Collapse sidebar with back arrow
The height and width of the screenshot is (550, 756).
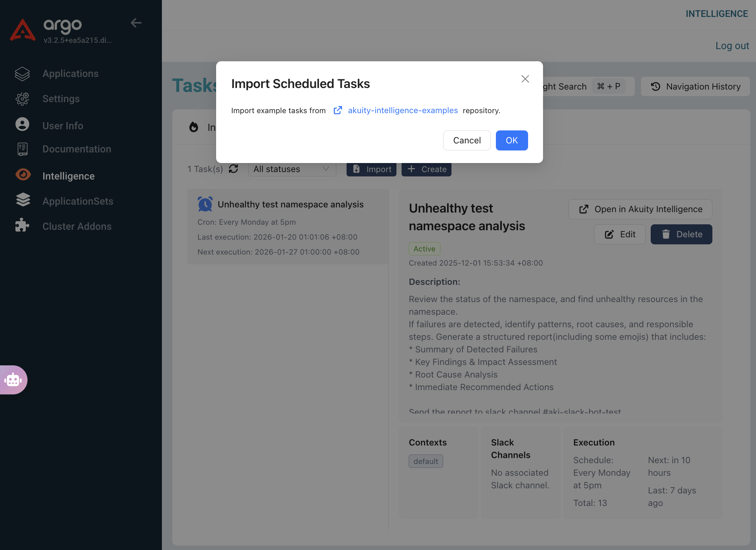(x=136, y=23)
